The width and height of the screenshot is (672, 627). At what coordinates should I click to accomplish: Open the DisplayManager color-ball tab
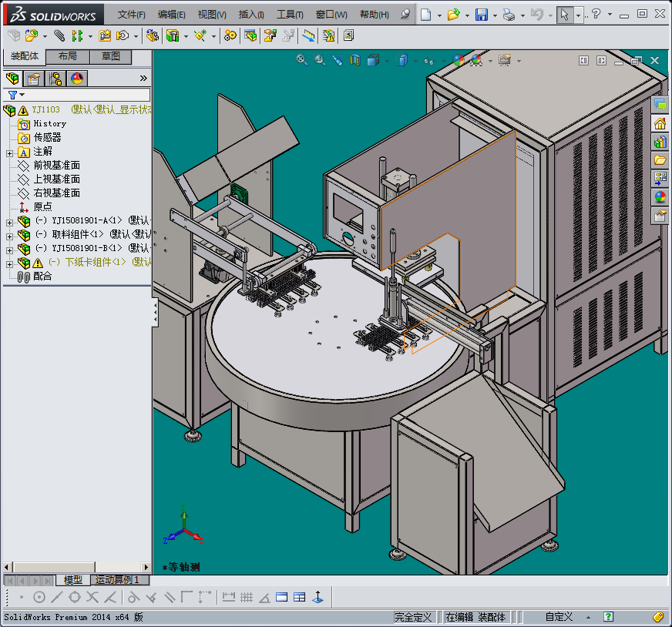(77, 79)
